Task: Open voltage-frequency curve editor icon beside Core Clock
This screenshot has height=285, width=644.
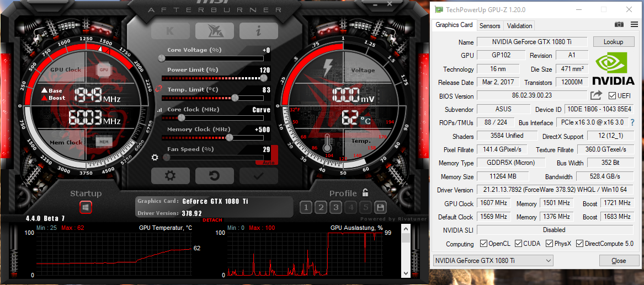Action: coord(159,110)
